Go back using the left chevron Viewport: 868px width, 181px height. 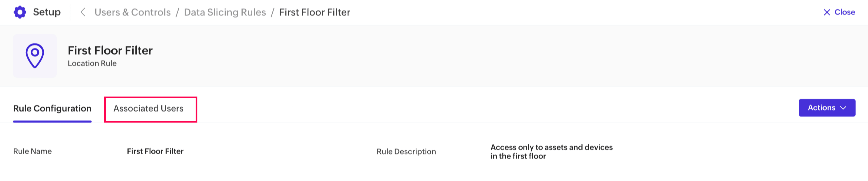83,12
